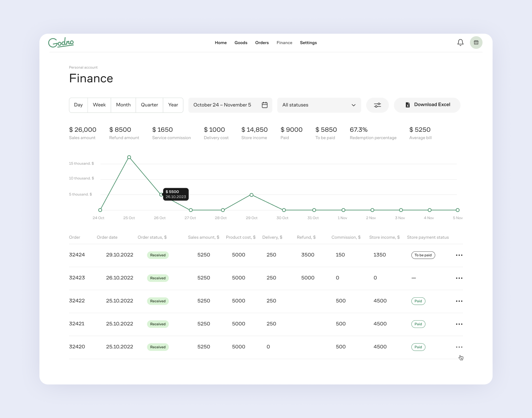Open notifications bell
The width and height of the screenshot is (532, 418).
(x=460, y=42)
